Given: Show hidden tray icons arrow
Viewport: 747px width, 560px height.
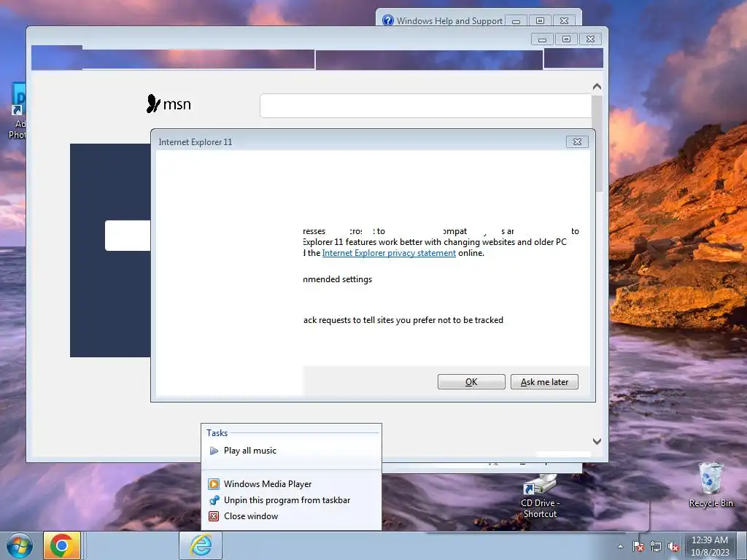Looking at the screenshot, I should coord(620,546).
